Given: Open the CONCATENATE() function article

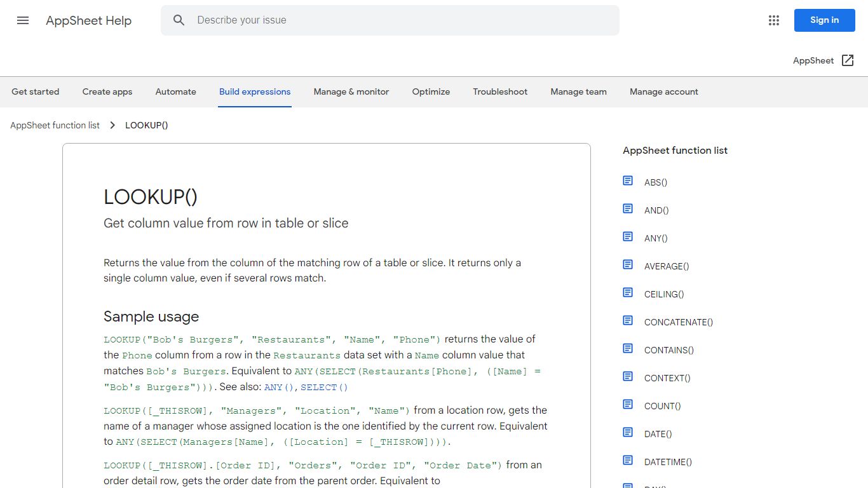Looking at the screenshot, I should click(679, 322).
